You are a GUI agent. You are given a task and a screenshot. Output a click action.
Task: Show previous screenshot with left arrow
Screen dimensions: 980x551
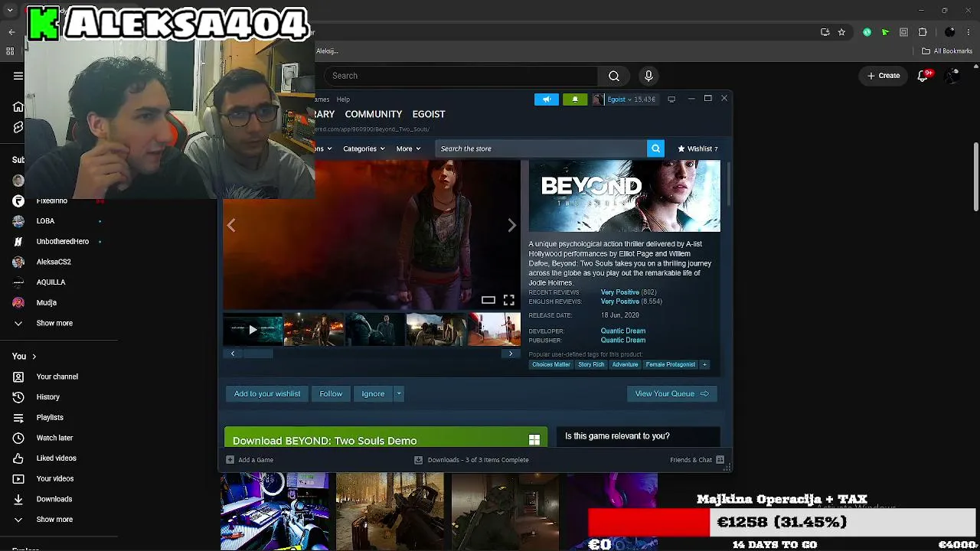[231, 225]
